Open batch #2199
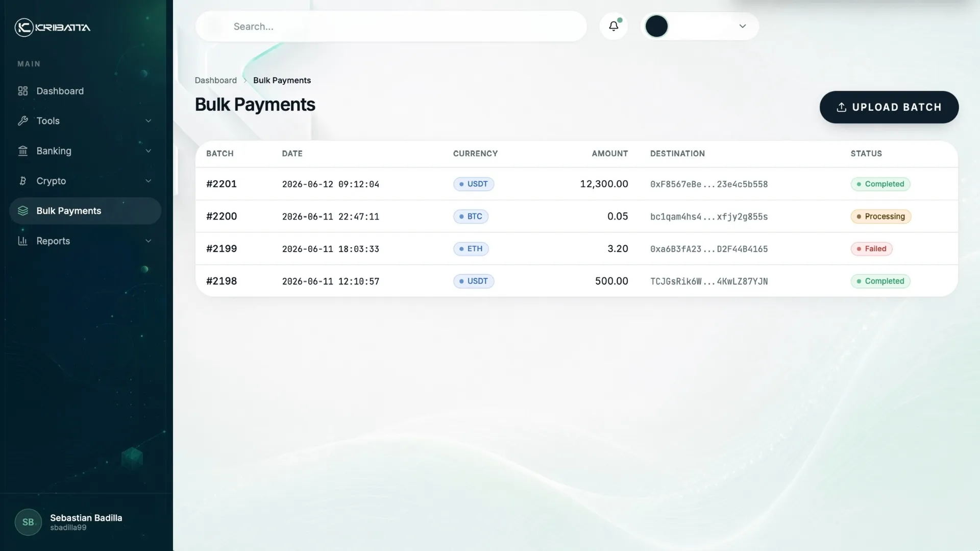980x551 pixels. click(x=222, y=249)
